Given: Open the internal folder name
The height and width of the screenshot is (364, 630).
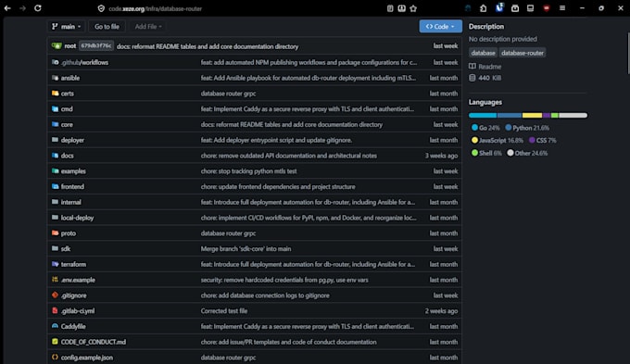Looking at the screenshot, I should (x=70, y=202).
